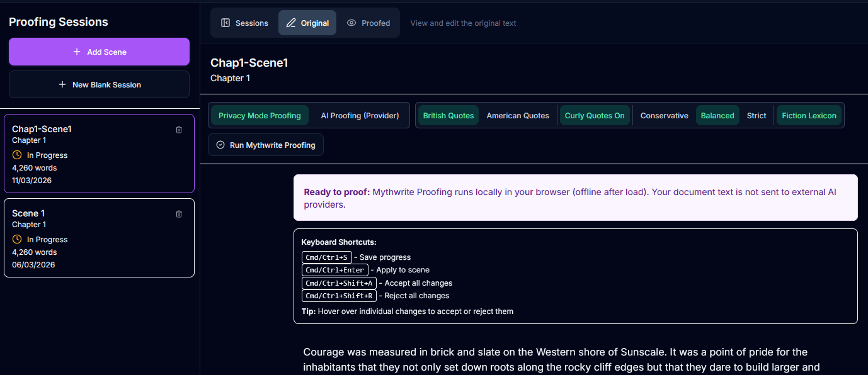The width and height of the screenshot is (868, 375).
Task: Choose Conservative proofing level
Action: [x=665, y=115]
